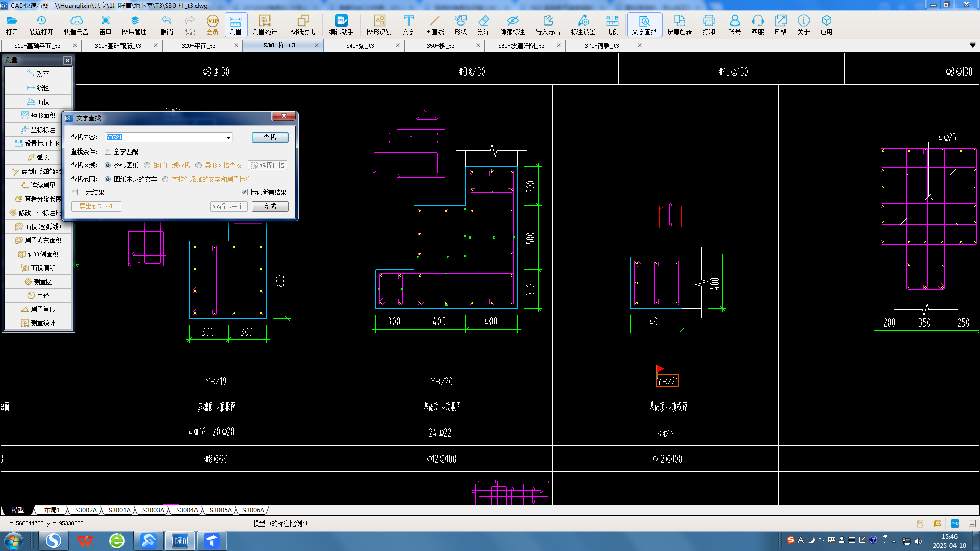The height and width of the screenshot is (551, 980).
Task: Open 标注设置 annotation settings
Action: coord(583,24)
